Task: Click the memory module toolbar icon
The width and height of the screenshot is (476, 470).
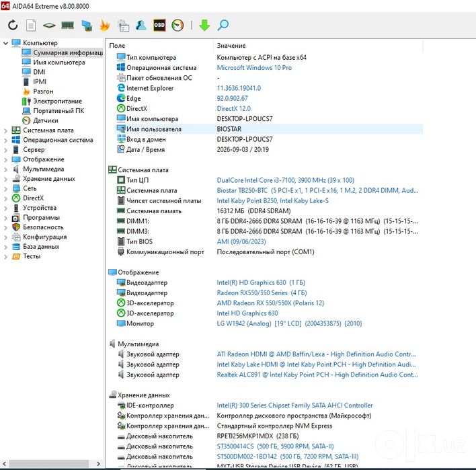Action: coord(67,25)
